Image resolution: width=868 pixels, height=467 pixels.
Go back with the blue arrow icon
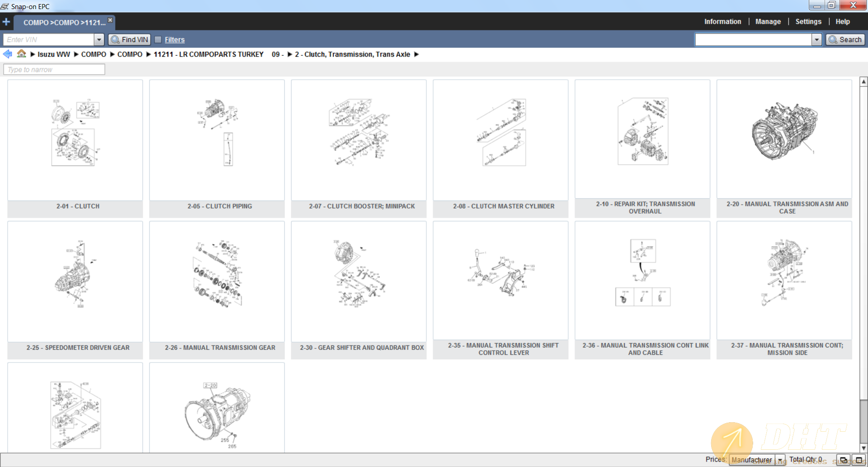[x=8, y=54]
